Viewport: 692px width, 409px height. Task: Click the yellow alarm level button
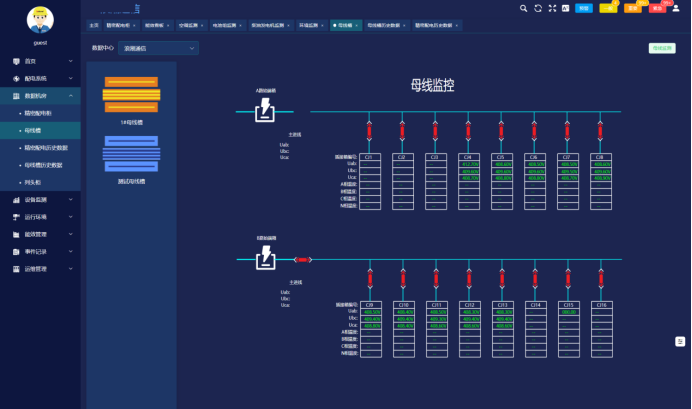coord(608,8)
